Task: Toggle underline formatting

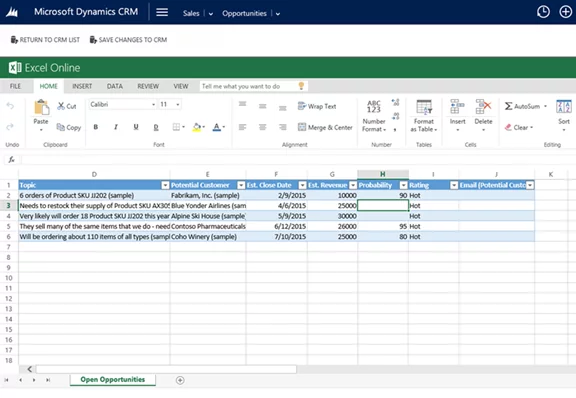Action: 136,127
